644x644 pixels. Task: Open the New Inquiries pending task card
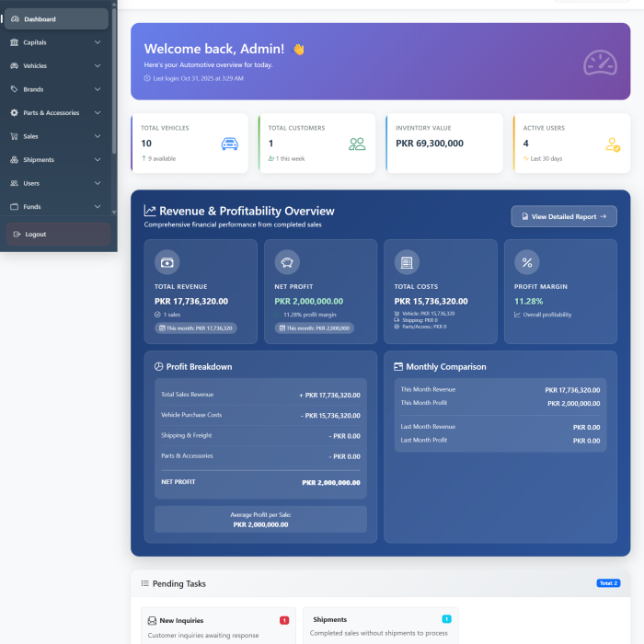218,626
